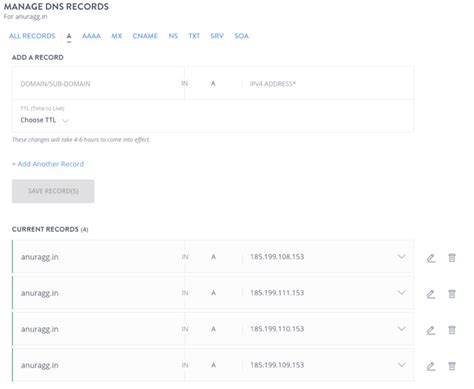This screenshot has width=474, height=389.
Task: Click the Add Another Record link
Action: 48,164
